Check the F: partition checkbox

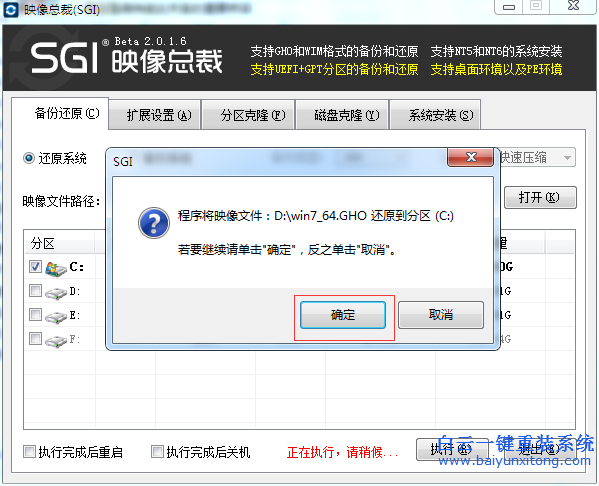(x=36, y=339)
